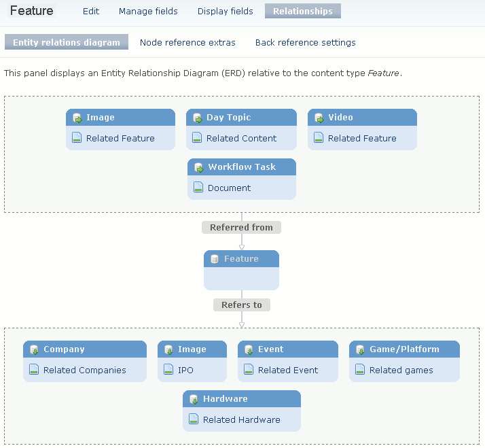
Task: Click database icon beside Workflow Task
Action: point(199,167)
